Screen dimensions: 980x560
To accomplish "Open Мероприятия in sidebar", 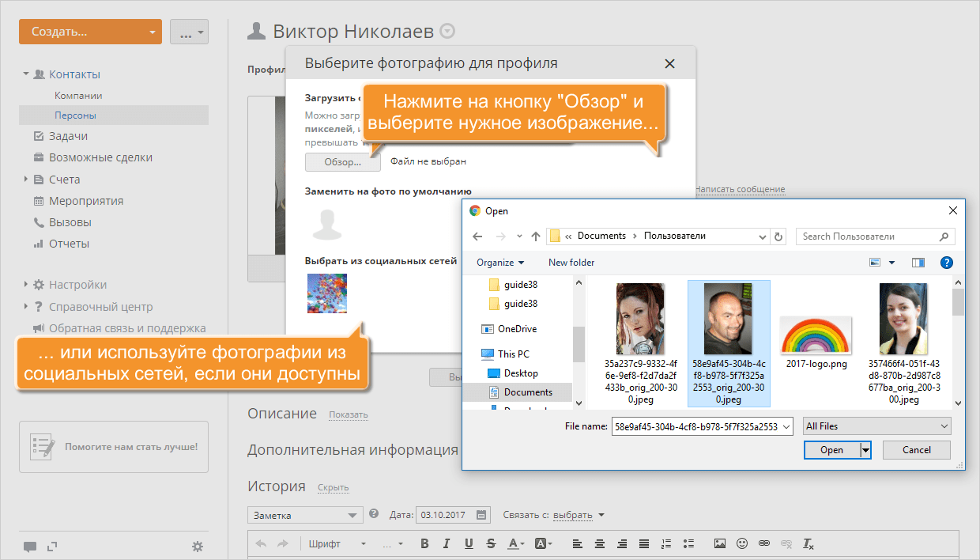I will click(x=86, y=201).
